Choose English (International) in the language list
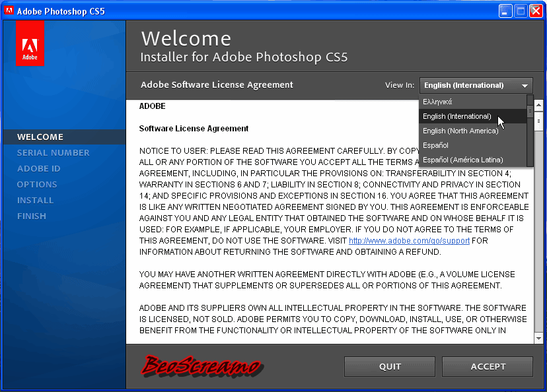The image size is (547, 392). pyautogui.click(x=473, y=116)
